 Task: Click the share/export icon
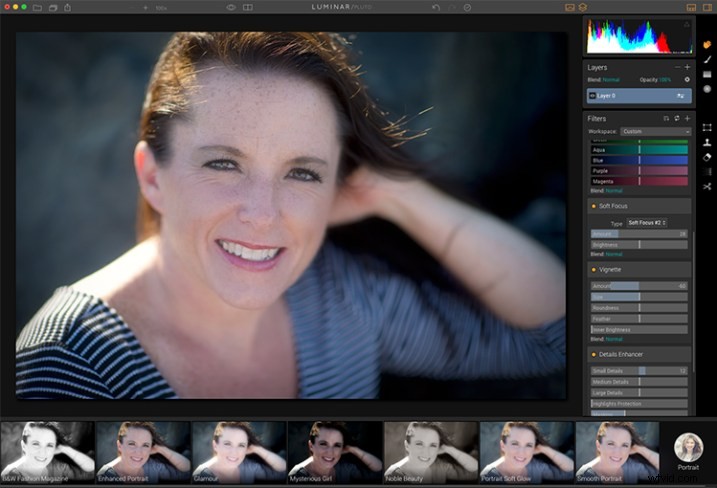[x=68, y=7]
